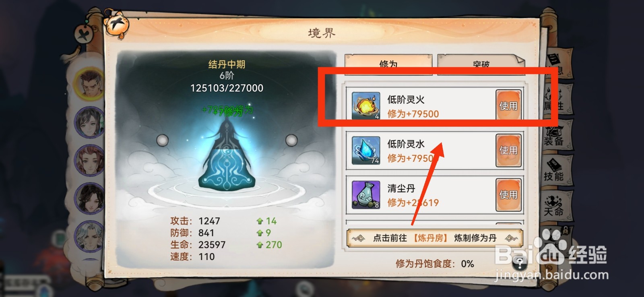This screenshot has height=297, width=644.
Task: Select the red-haired character portrait
Action: click(90, 160)
